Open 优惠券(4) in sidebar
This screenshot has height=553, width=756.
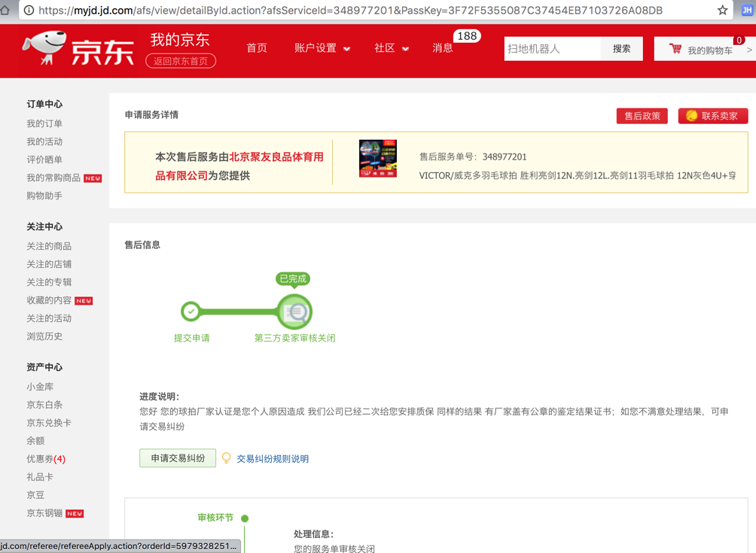[46, 459]
